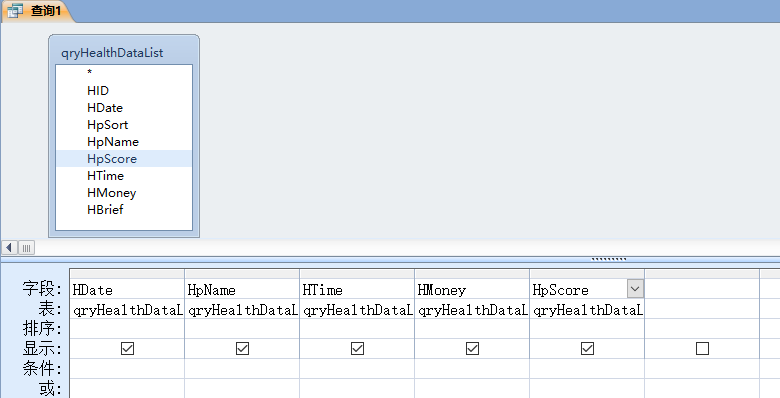Screen dimensions: 780x398
Task: Click the HMoney cell in 字段 row
Action: [x=472, y=289]
